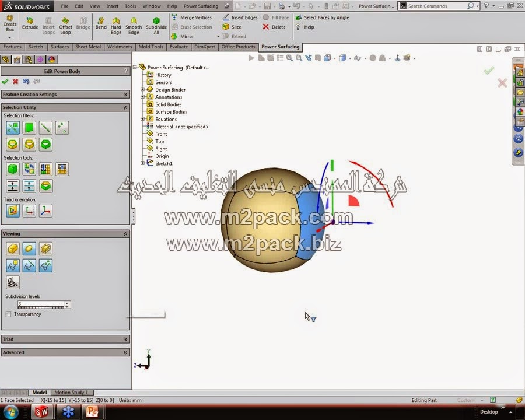
Task: Open the Power Surfacing menu
Action: point(201,6)
